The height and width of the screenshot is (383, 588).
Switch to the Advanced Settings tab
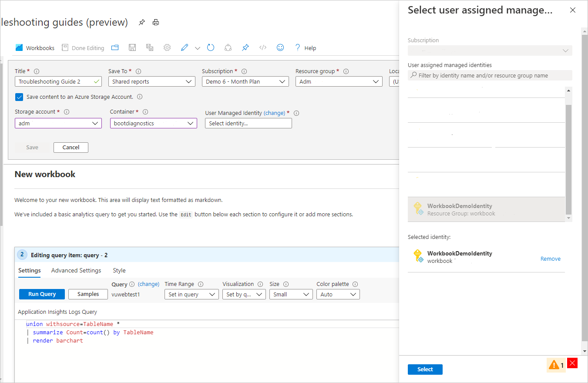(x=76, y=270)
